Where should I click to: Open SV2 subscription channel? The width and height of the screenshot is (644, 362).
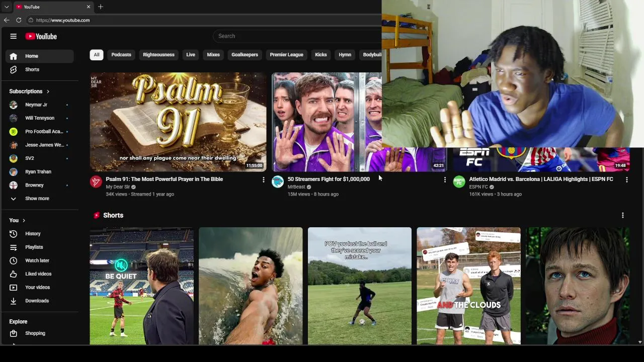39,158
